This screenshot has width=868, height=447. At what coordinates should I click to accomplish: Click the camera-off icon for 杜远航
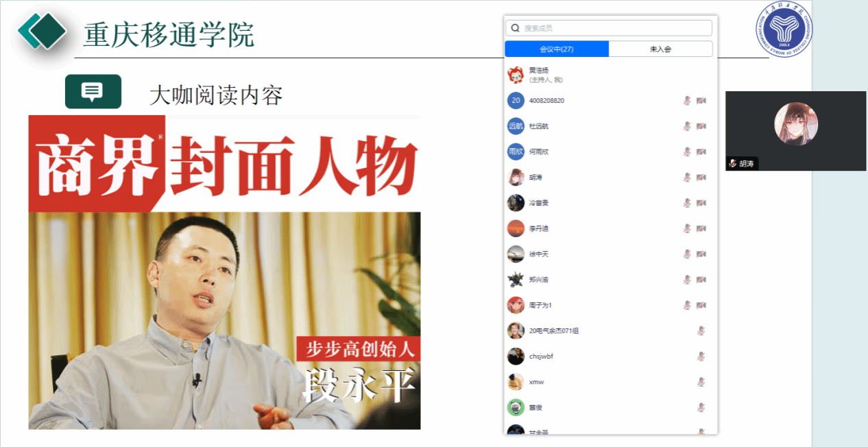tap(701, 126)
